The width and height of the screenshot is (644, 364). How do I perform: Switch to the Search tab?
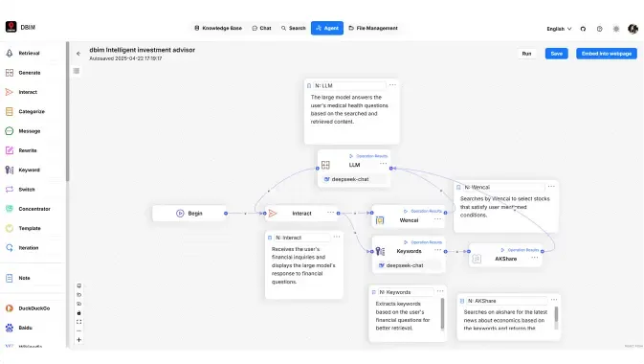click(293, 28)
